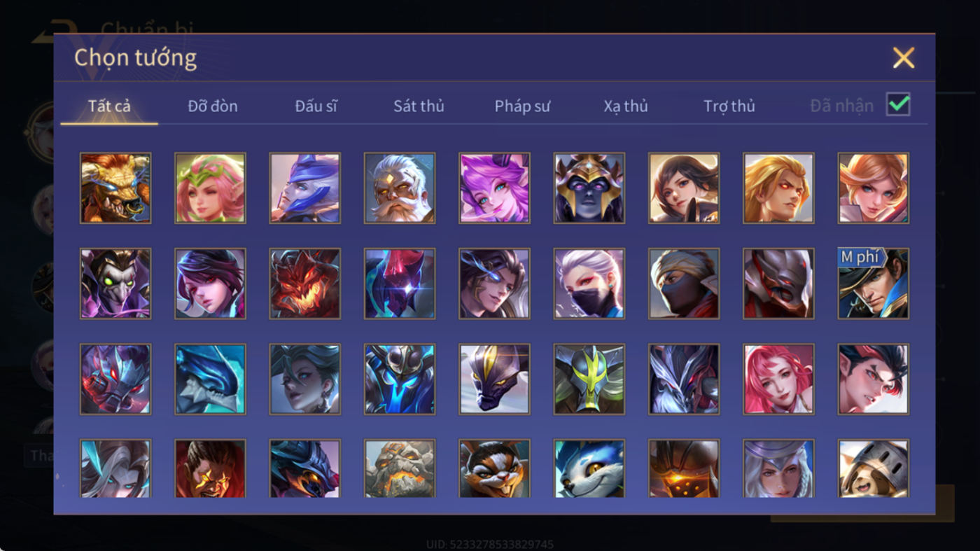This screenshot has height=551, width=980.
Task: Choose the pink-haired woman in third row
Action: (x=778, y=379)
